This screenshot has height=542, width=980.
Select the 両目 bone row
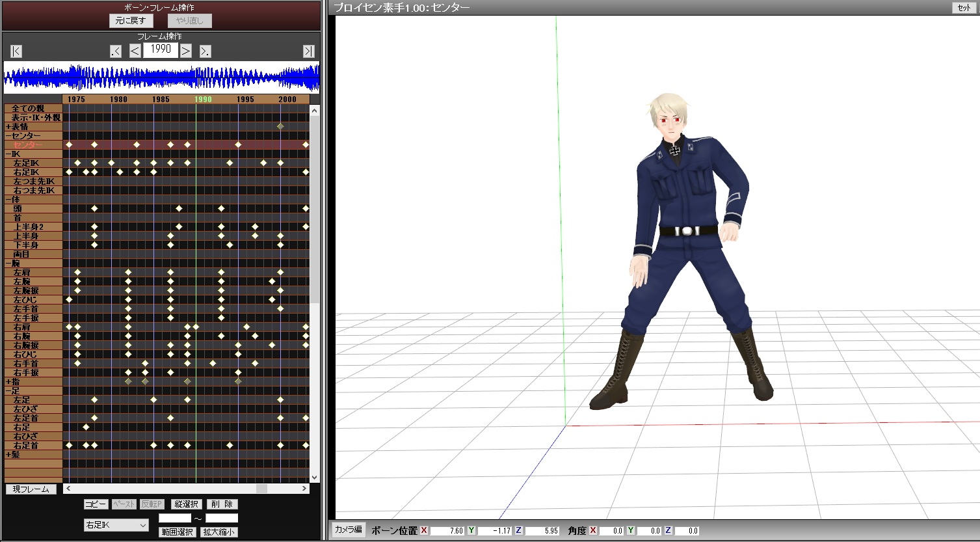33,254
